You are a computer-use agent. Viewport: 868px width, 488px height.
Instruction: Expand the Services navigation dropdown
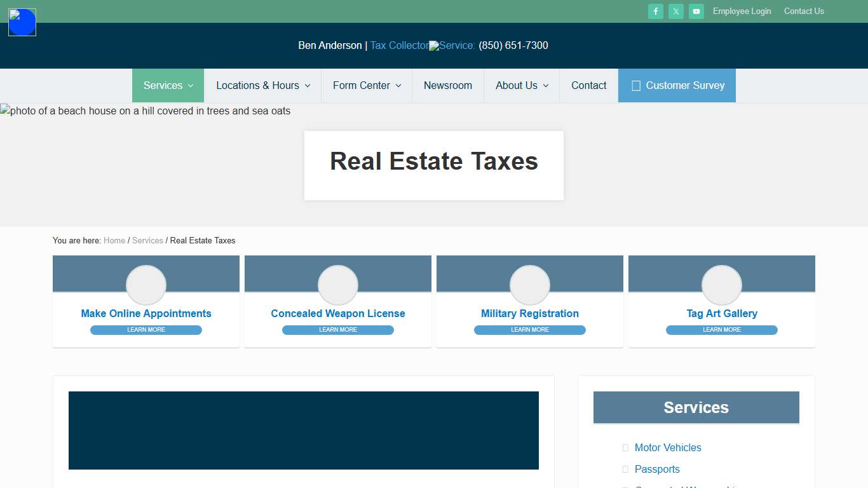click(x=167, y=85)
